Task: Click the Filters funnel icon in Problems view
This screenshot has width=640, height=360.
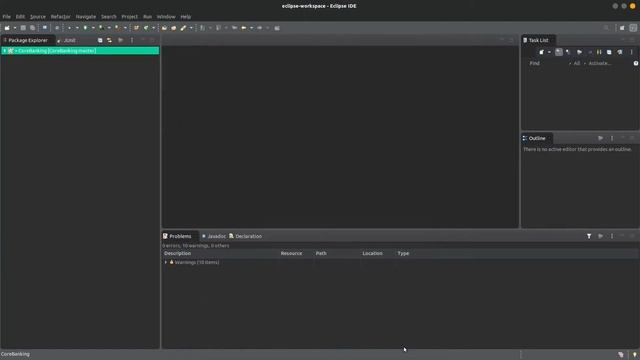Action: click(x=589, y=236)
